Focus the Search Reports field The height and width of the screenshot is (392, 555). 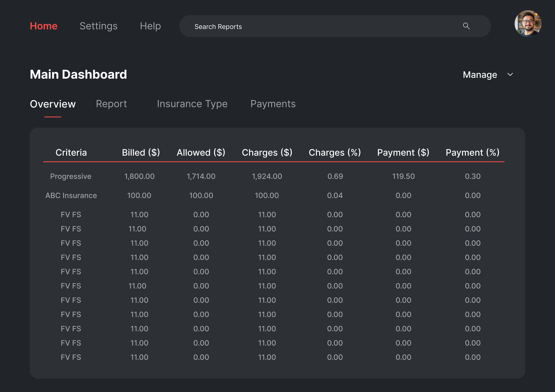335,26
